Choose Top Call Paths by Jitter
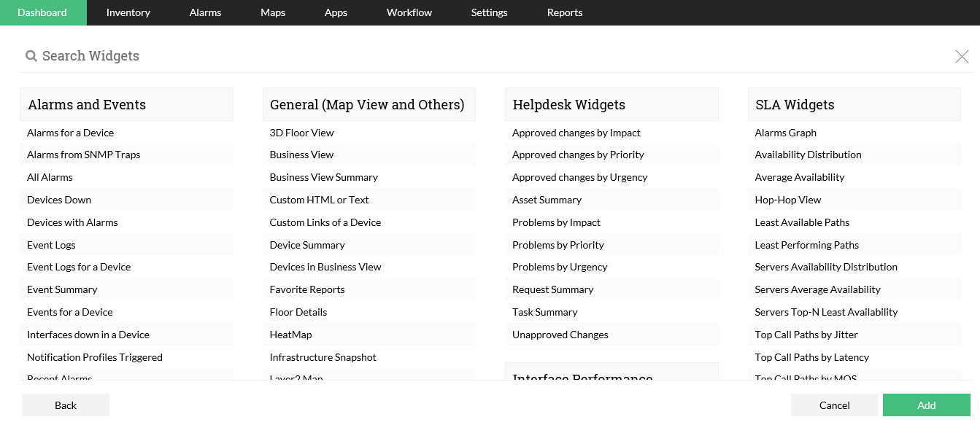 click(806, 335)
